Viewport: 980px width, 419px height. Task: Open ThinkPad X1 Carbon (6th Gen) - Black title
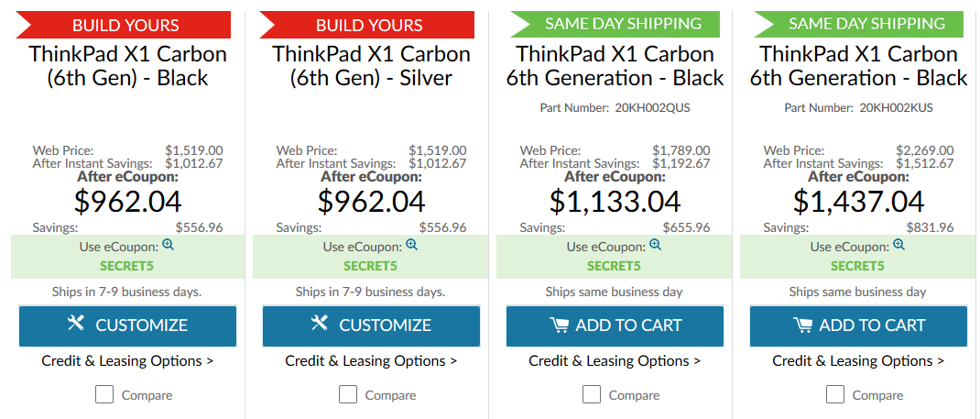pos(127,66)
